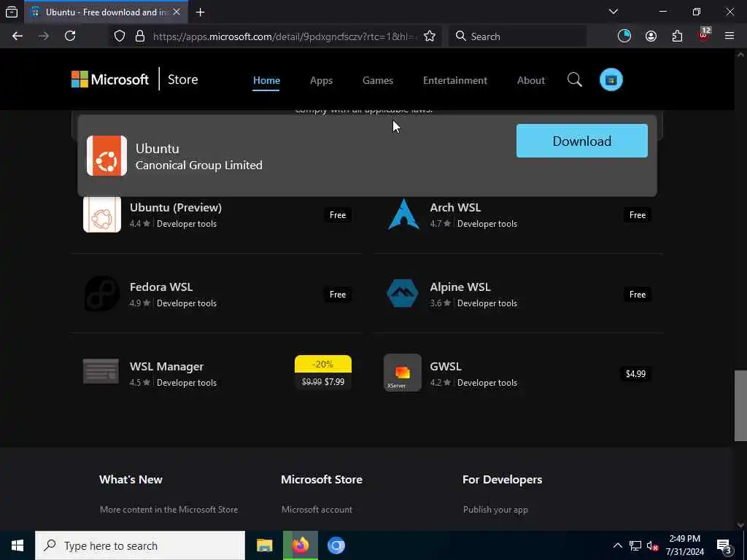Open the notification center icon

[724, 545]
